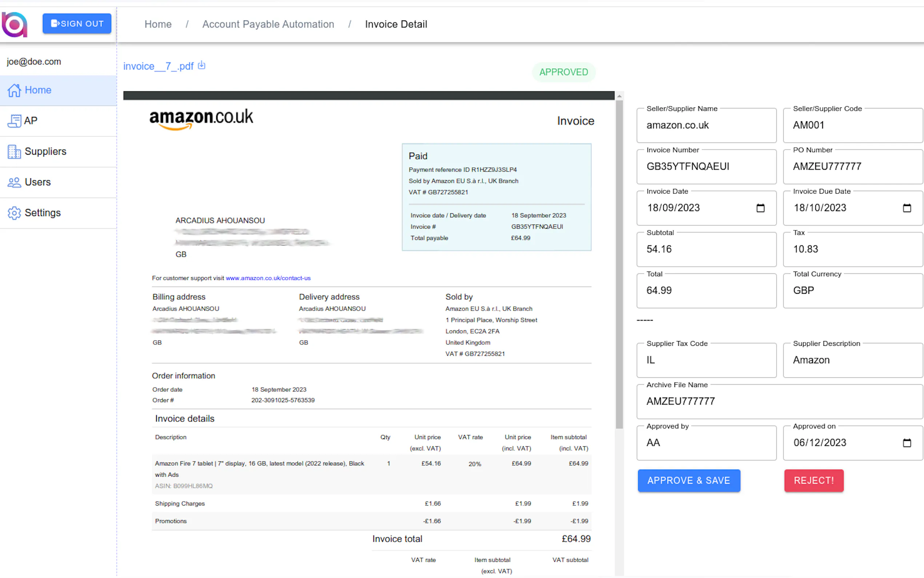Click the app logo in top-left corner
924x578 pixels.
(x=15, y=24)
